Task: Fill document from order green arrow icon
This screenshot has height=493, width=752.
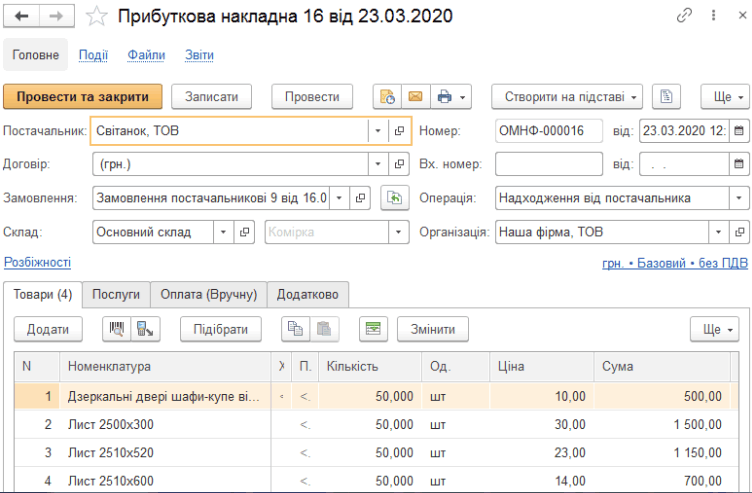Action: [395, 198]
